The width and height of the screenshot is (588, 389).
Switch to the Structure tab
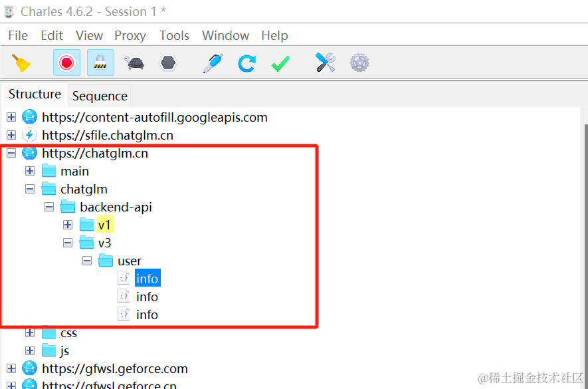(x=35, y=94)
